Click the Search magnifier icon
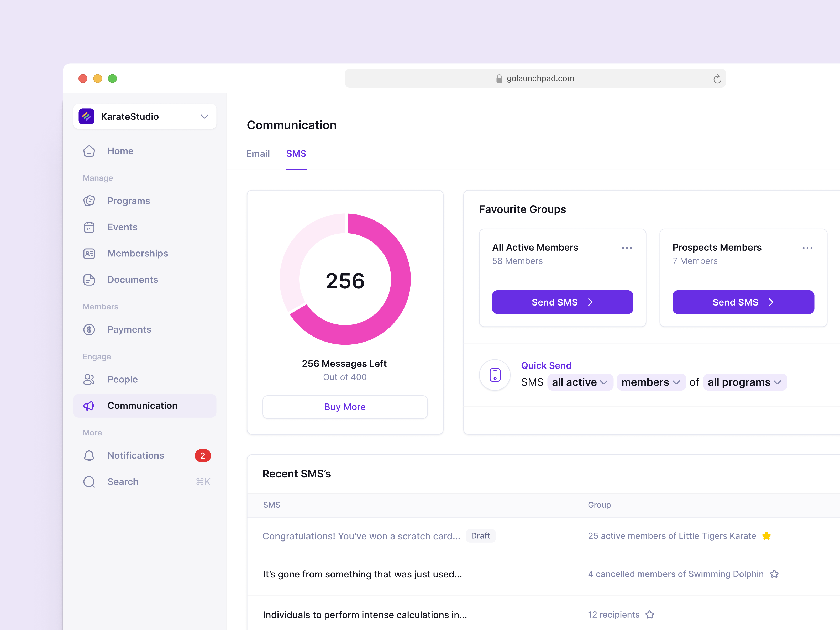The width and height of the screenshot is (840, 630). (x=89, y=481)
